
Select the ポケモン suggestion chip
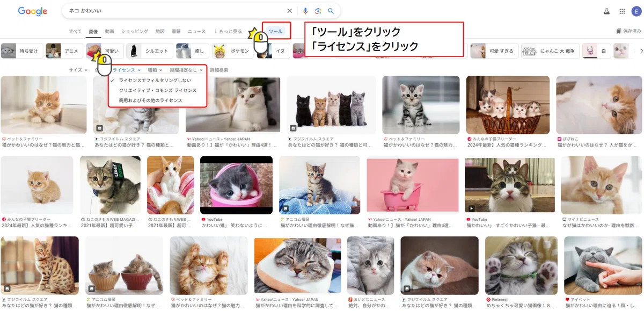point(233,51)
